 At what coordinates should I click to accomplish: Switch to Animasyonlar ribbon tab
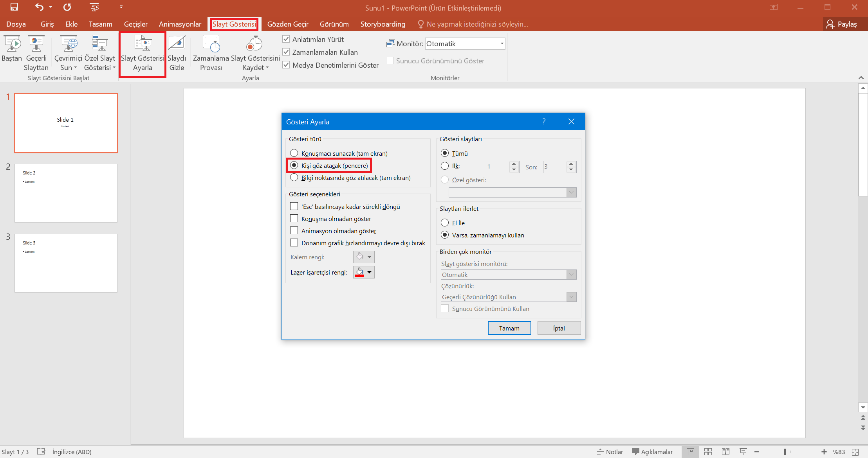(180, 24)
